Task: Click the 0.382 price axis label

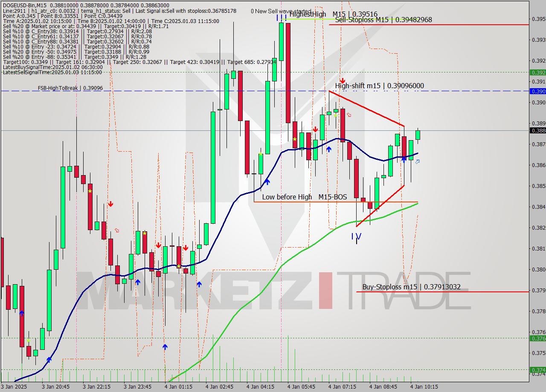Action: [x=538, y=228]
